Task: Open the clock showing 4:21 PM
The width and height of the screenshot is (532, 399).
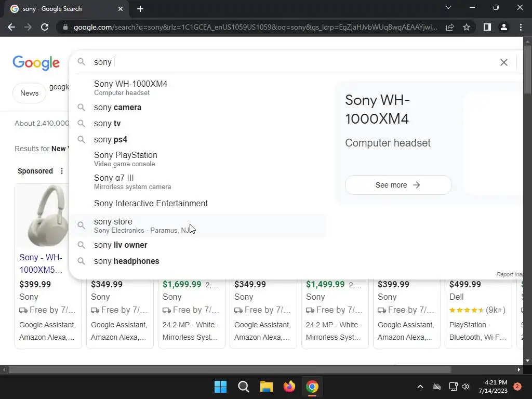Action: (493, 387)
